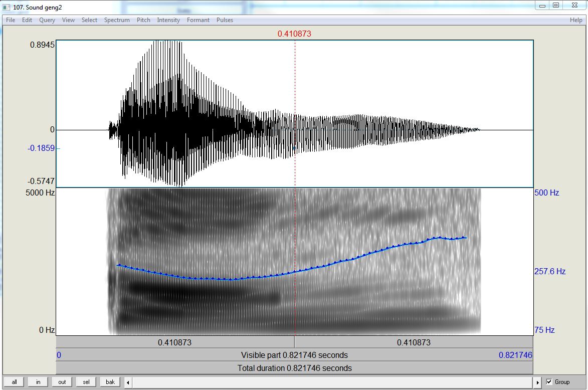Click the -0.5747 amplitude minimum label

41,181
